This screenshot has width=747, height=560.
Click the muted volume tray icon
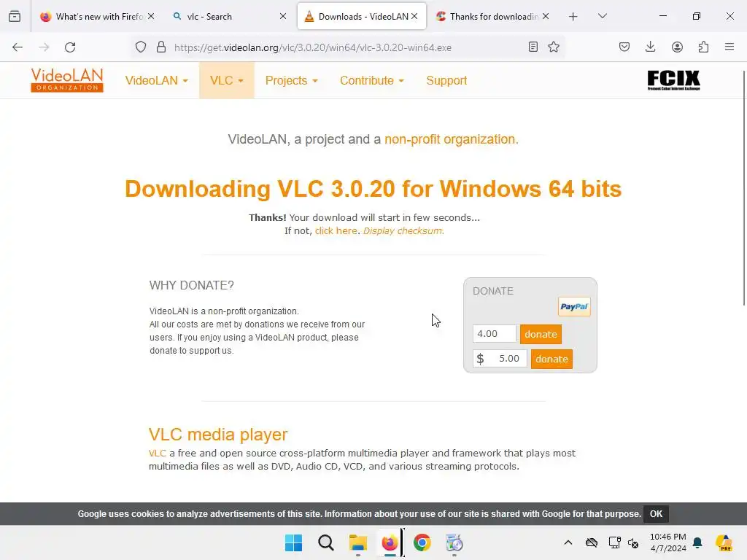(x=633, y=542)
